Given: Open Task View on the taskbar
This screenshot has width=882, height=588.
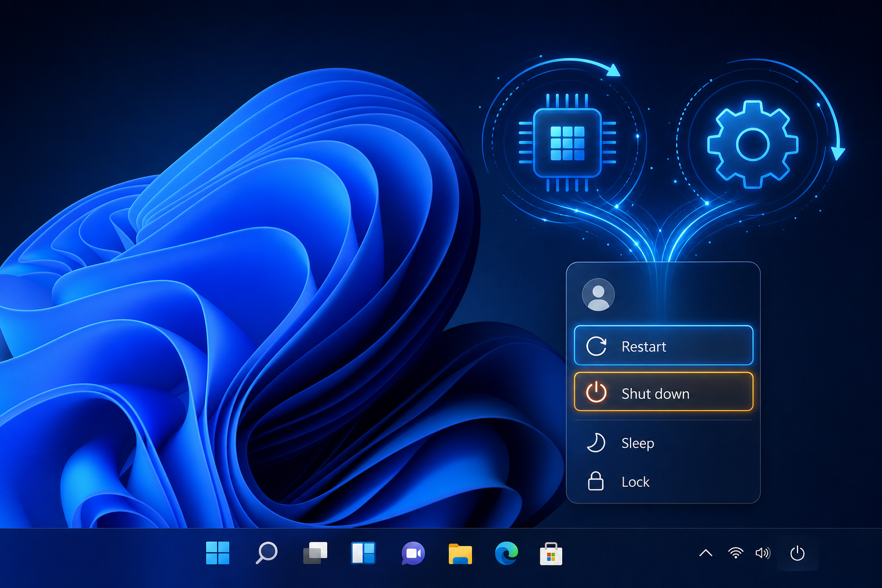Looking at the screenshot, I should pyautogui.click(x=315, y=553).
